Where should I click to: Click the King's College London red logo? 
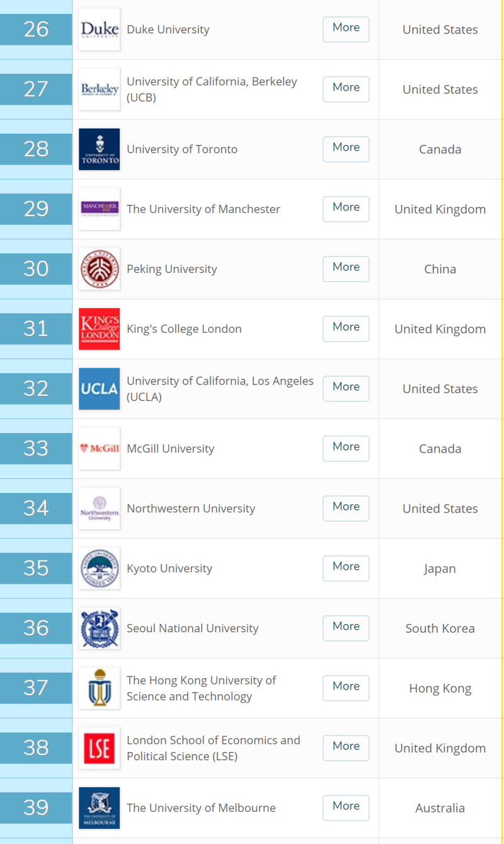pyautogui.click(x=99, y=329)
